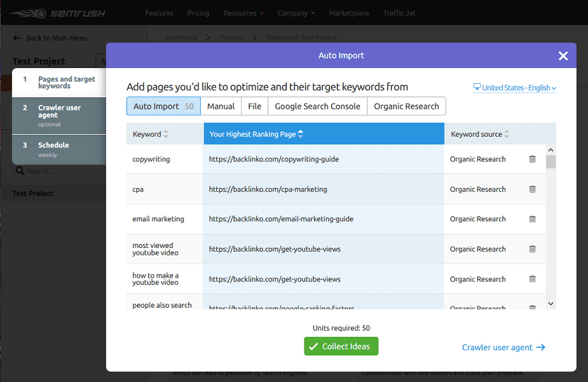Delete the copywriting keyword row
588x382 pixels.
point(532,159)
